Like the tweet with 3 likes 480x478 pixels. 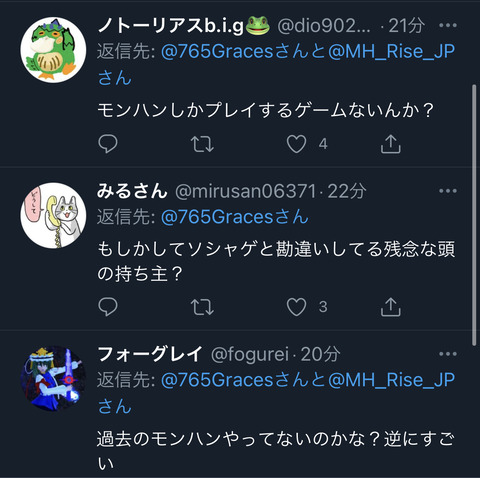point(296,307)
